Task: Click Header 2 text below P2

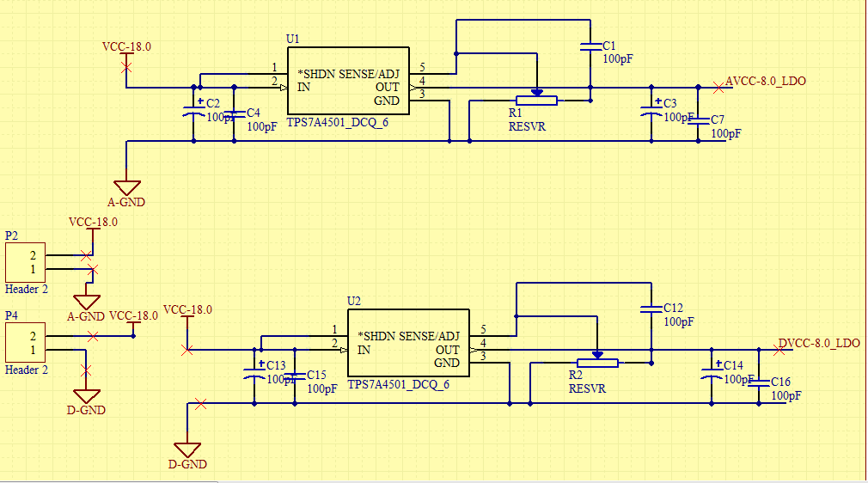Action: 27,289
